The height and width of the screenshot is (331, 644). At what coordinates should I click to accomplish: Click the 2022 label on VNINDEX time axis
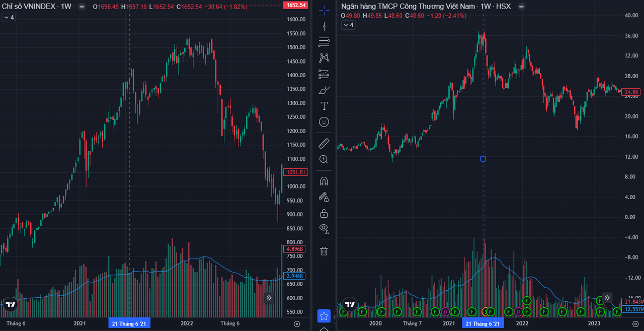coord(187,323)
